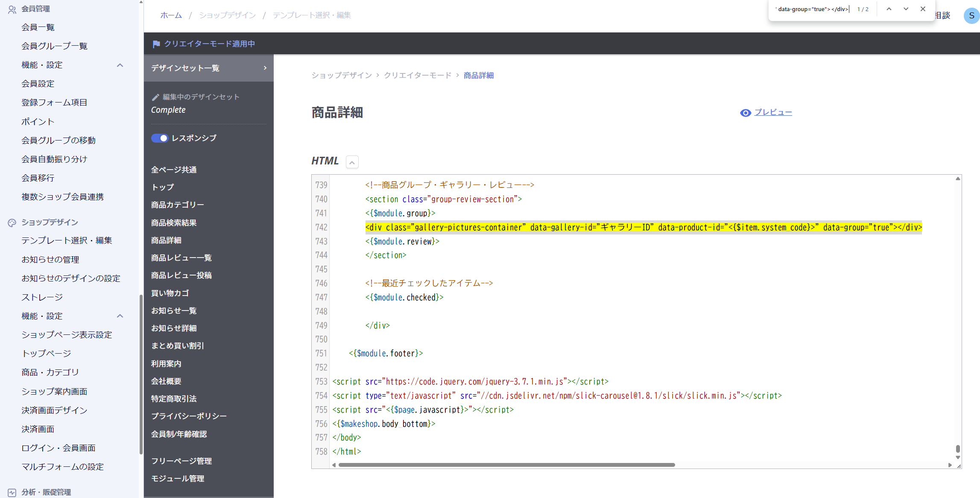Click ショップデザイン in top breadcrumb

pyautogui.click(x=227, y=15)
